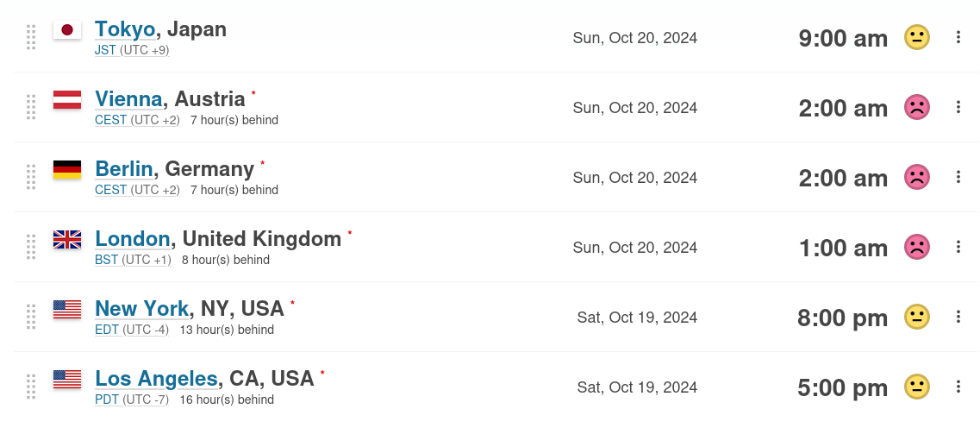
Task: Click the neutral face emoji for Tokyo
Action: pos(916,37)
